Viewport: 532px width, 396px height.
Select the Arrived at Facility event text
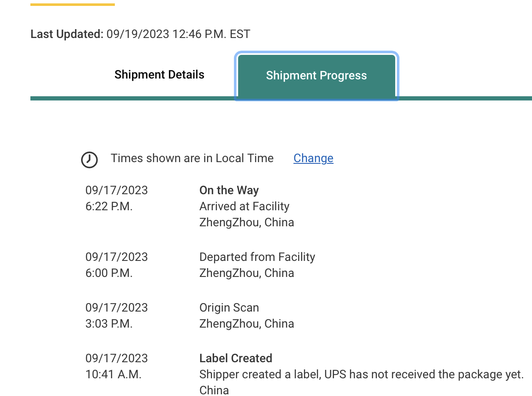(x=244, y=206)
